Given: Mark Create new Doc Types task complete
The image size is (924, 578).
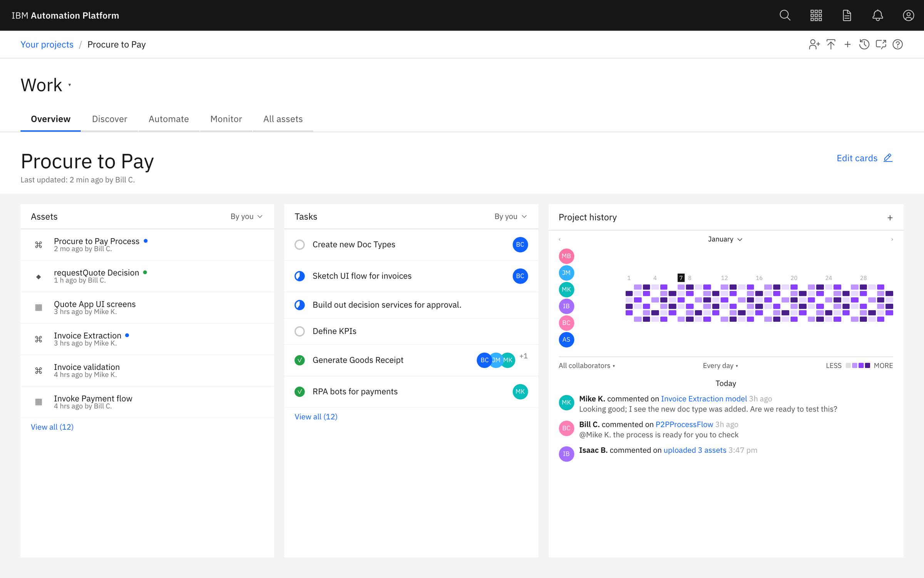Looking at the screenshot, I should point(300,245).
